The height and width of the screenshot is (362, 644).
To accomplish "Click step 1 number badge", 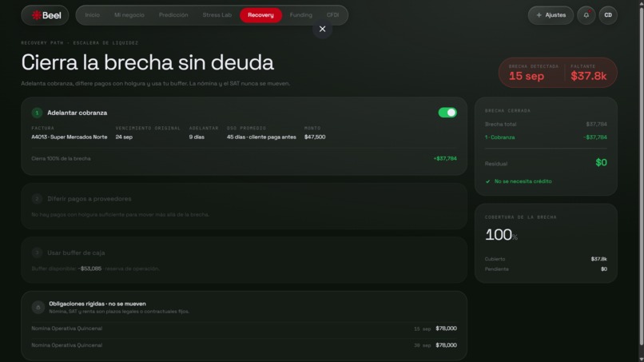I will point(37,113).
